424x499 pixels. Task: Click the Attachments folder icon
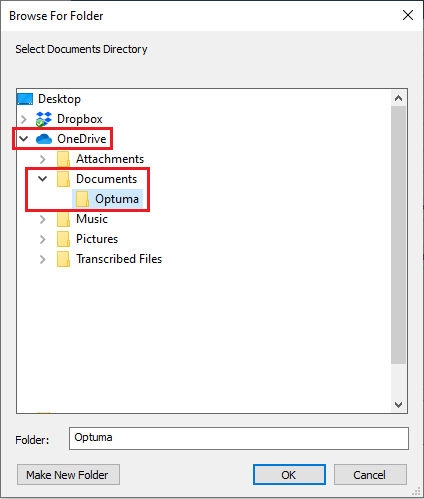coord(63,159)
